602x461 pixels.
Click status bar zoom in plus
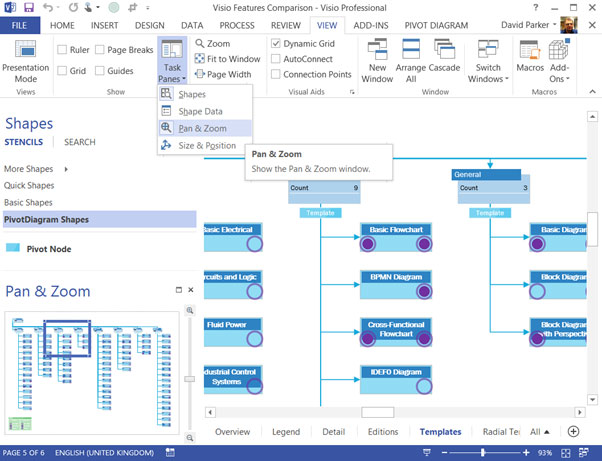click(526, 453)
